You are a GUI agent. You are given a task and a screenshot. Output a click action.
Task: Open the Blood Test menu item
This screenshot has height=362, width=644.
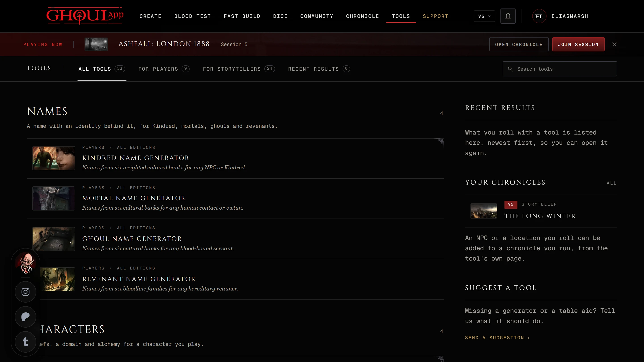193,16
